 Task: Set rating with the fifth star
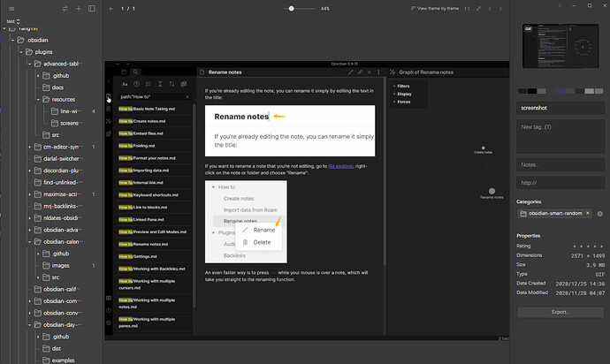pyautogui.click(x=601, y=246)
